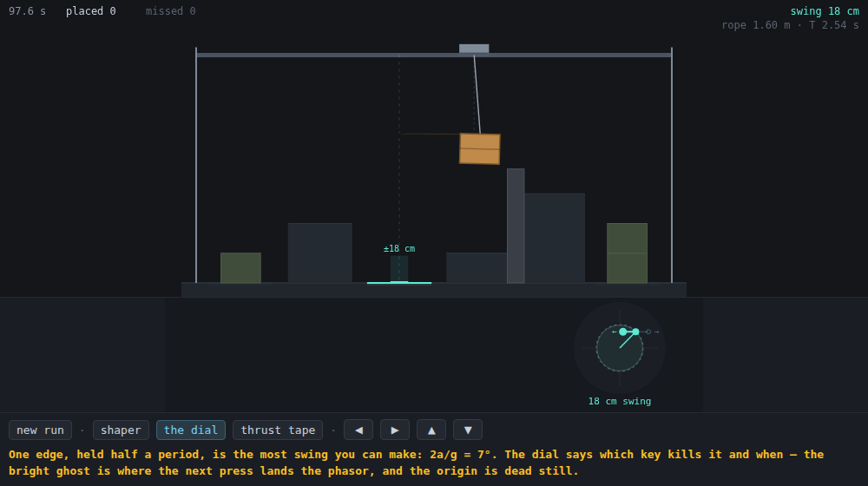Image resolution: width=868 pixels, height=486 pixels.
Task: Push the trolley right with the ▶ button
Action: 395,430
